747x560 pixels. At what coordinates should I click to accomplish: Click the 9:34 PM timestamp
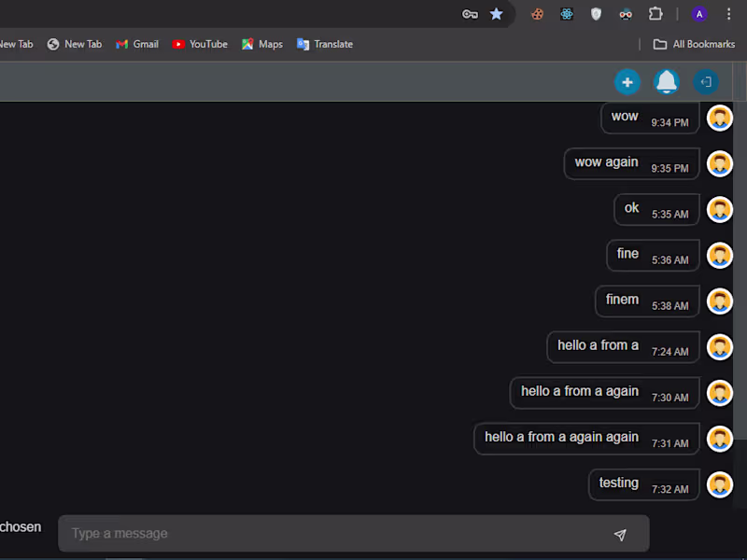pos(669,123)
